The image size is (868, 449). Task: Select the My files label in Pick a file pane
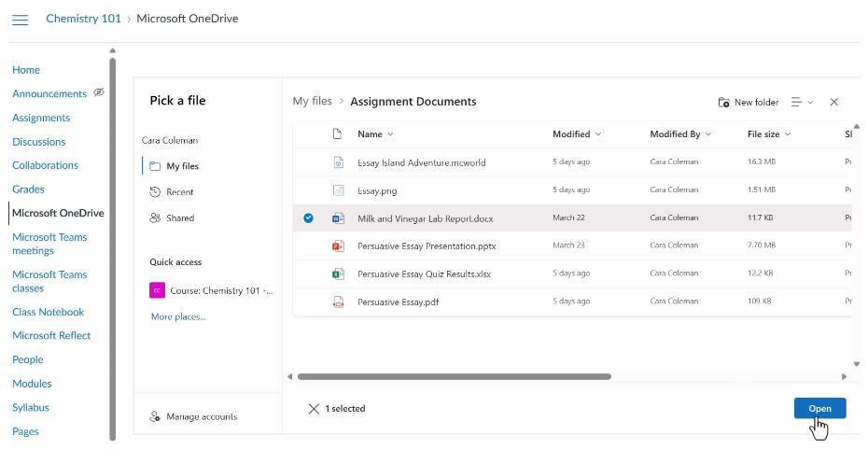pyautogui.click(x=182, y=166)
